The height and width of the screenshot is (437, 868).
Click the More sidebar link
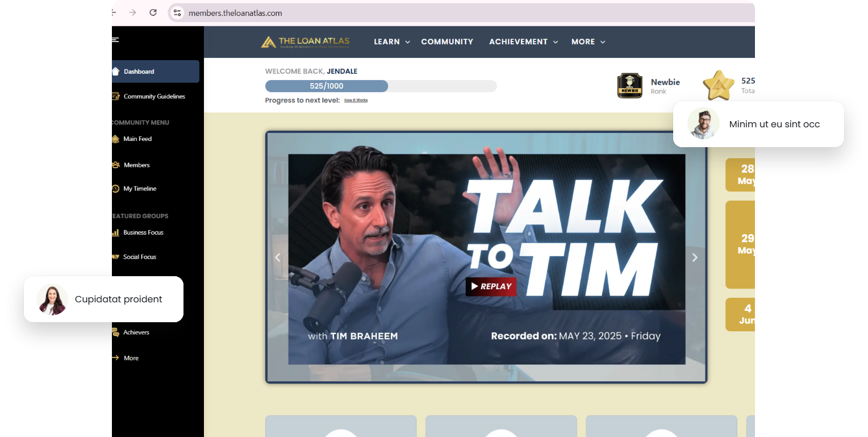coord(131,358)
